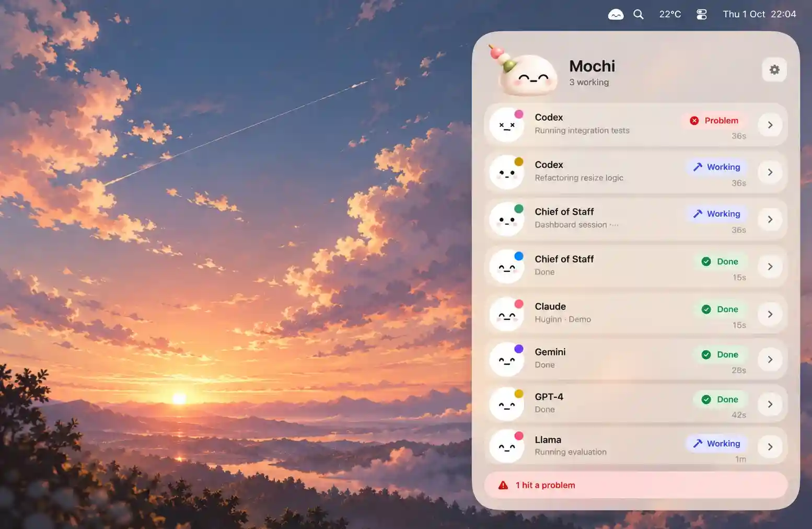The width and height of the screenshot is (812, 529).
Task: Click avatar of Codex refactoring resize logic
Action: [x=507, y=172]
